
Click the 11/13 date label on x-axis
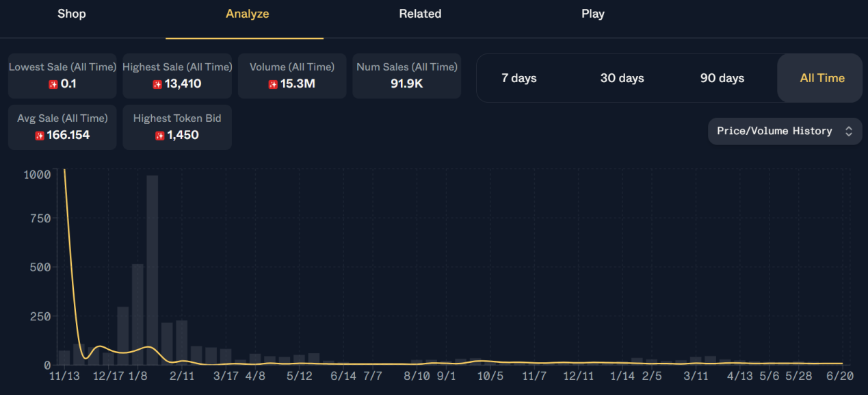coord(65,377)
